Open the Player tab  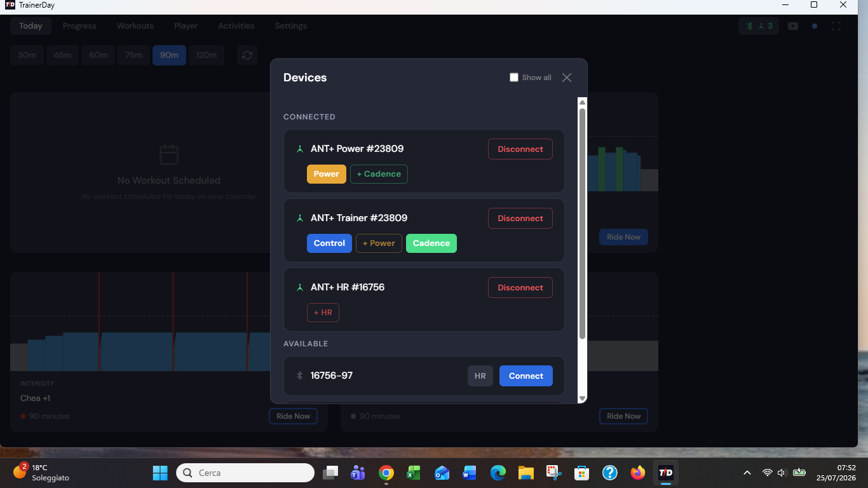pos(186,26)
